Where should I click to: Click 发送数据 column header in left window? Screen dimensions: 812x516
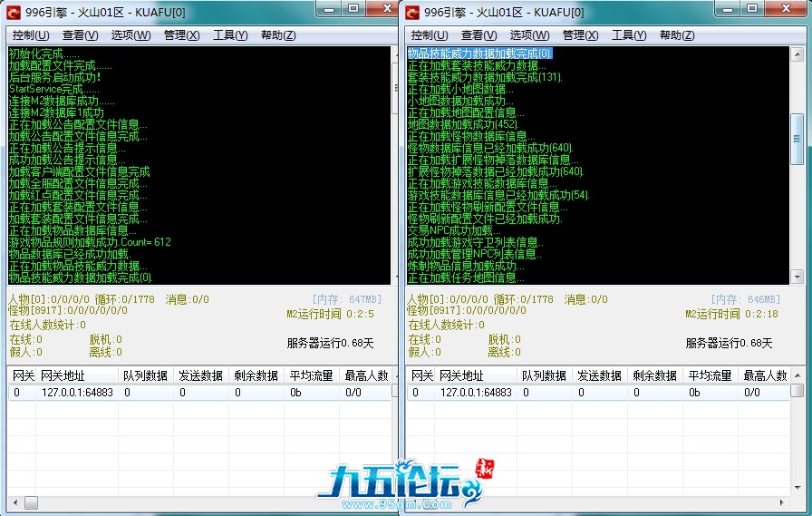click(x=201, y=375)
